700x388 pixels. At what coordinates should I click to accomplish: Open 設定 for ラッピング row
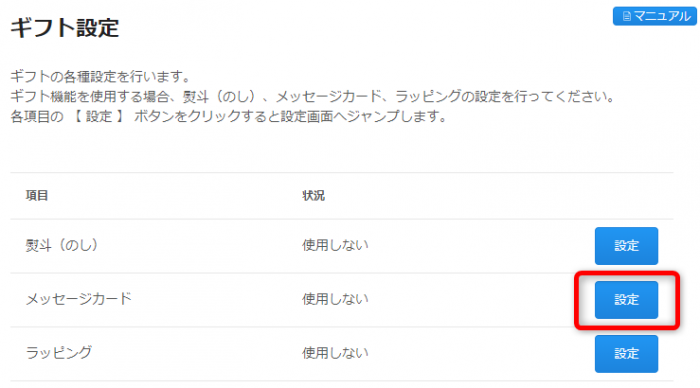[x=626, y=354]
